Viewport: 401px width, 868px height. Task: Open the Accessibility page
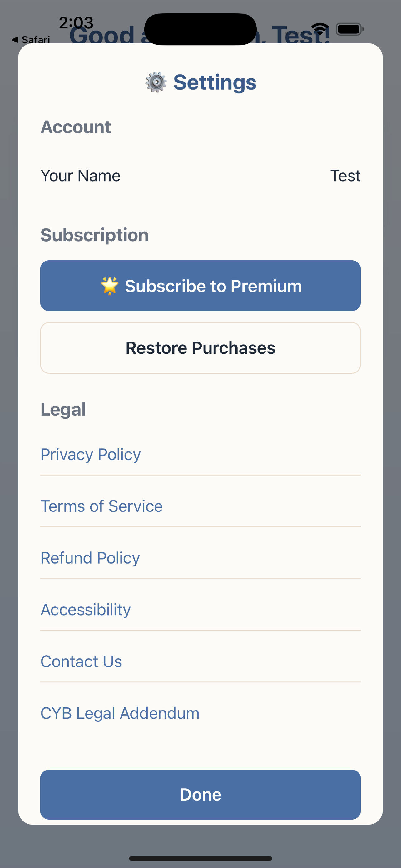point(86,610)
